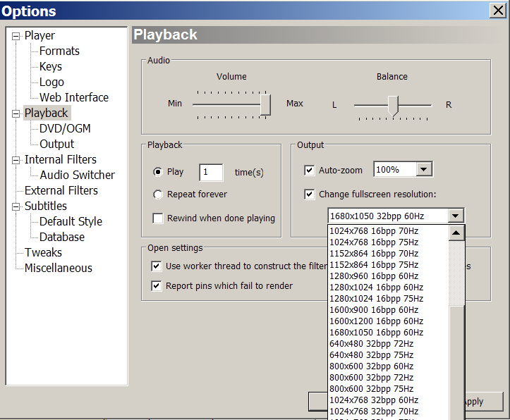This screenshot has width=510, height=420.
Task: Select the Play radio button
Action: tap(158, 172)
